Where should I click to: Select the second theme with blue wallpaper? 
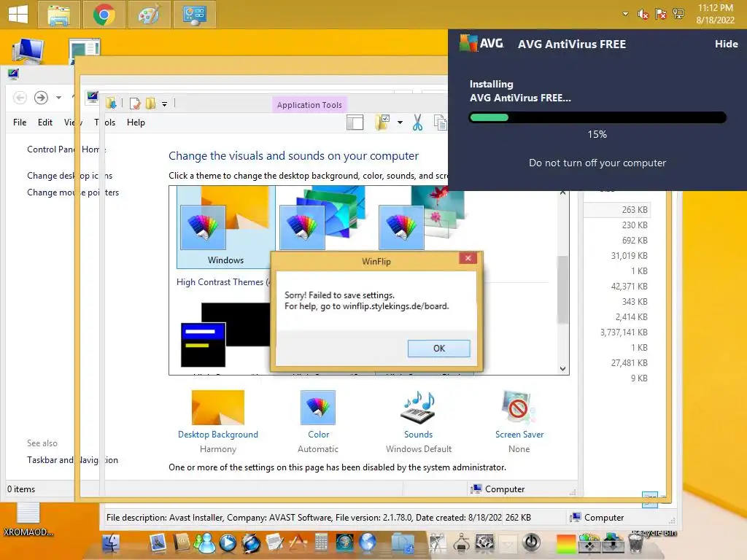322,218
